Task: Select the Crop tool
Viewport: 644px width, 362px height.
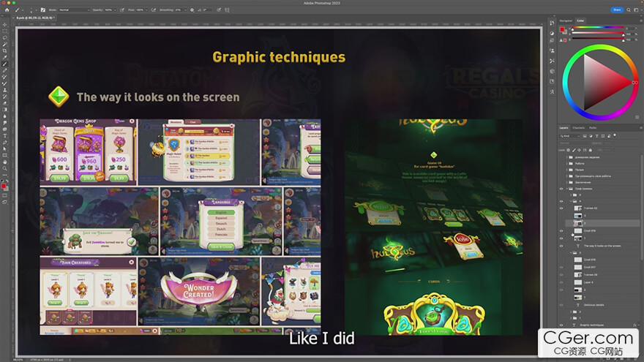Action: pyautogui.click(x=5, y=51)
